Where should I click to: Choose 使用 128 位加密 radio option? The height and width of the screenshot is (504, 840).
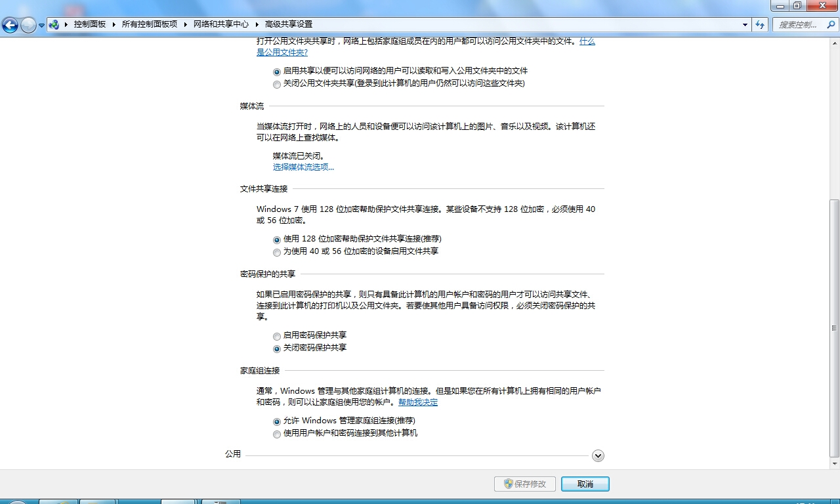tap(277, 240)
